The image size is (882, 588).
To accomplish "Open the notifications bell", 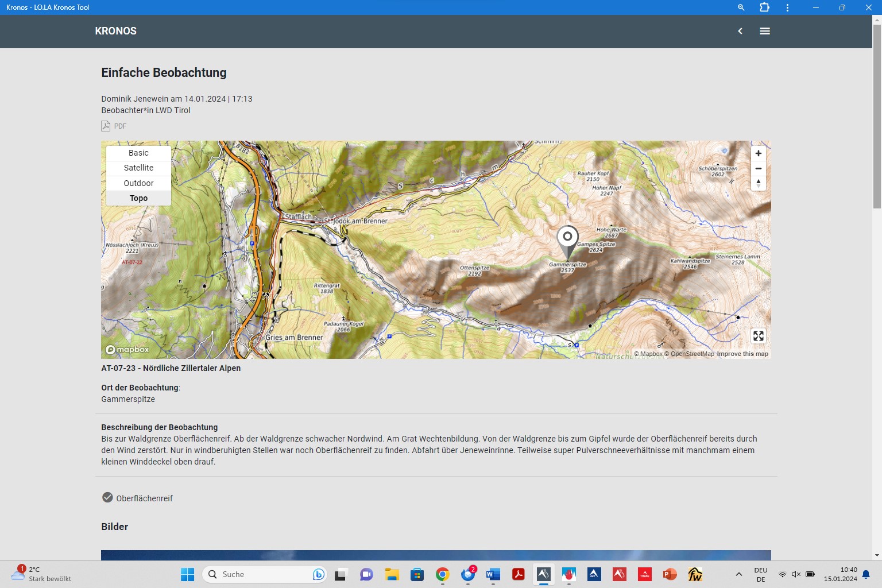I will [x=866, y=574].
